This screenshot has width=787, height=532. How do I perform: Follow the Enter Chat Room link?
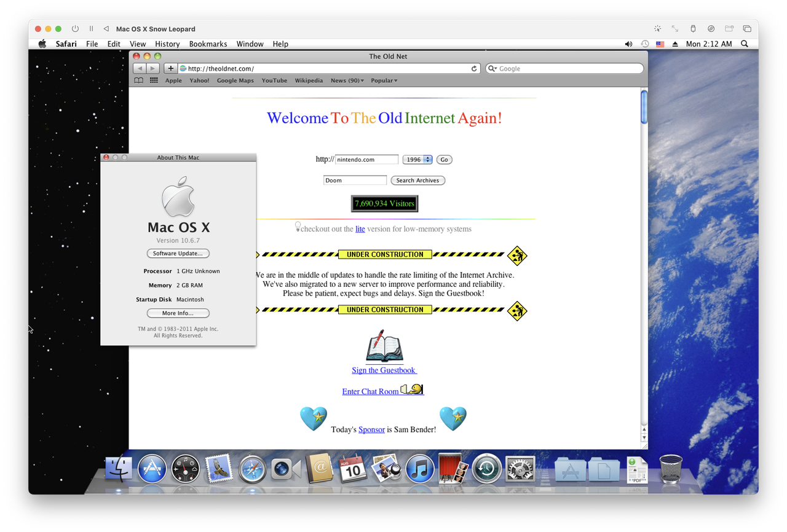371,391
